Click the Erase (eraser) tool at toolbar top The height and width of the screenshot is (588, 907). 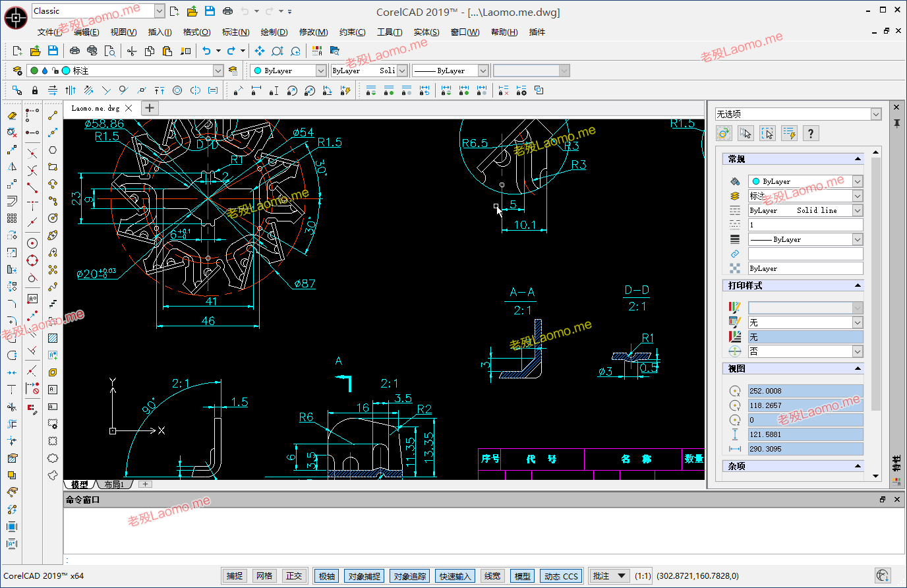coord(12,115)
